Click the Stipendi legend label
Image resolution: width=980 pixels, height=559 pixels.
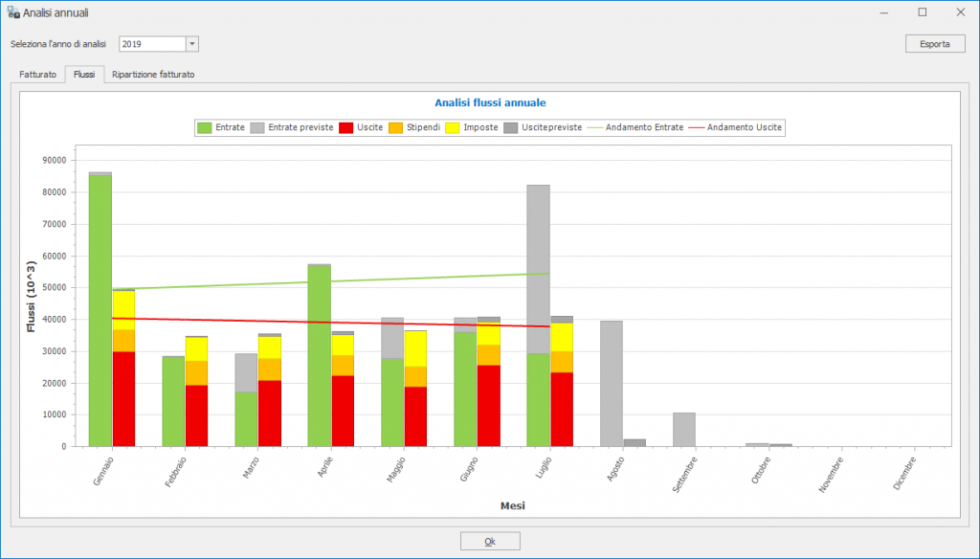click(x=423, y=127)
